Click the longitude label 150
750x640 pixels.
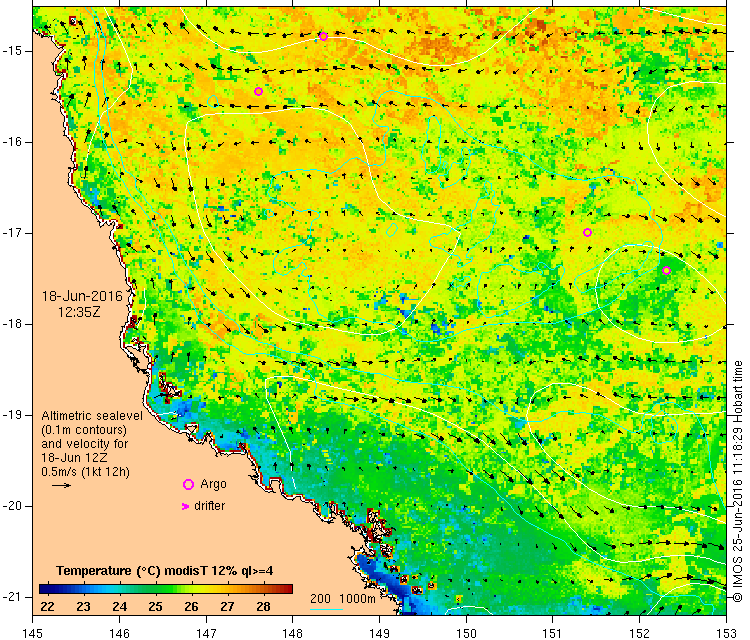466,634
